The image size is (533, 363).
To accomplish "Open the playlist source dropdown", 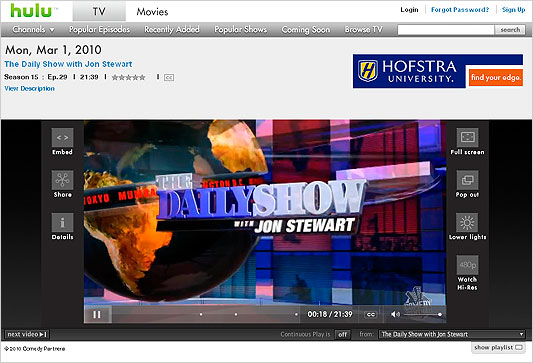I will (x=452, y=334).
